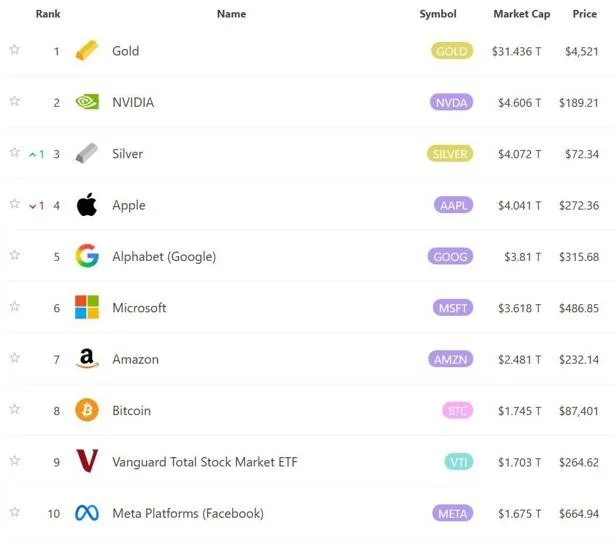Viewport: 615px width, 540px height.
Task: Click the Google logo icon
Action: coord(87,257)
